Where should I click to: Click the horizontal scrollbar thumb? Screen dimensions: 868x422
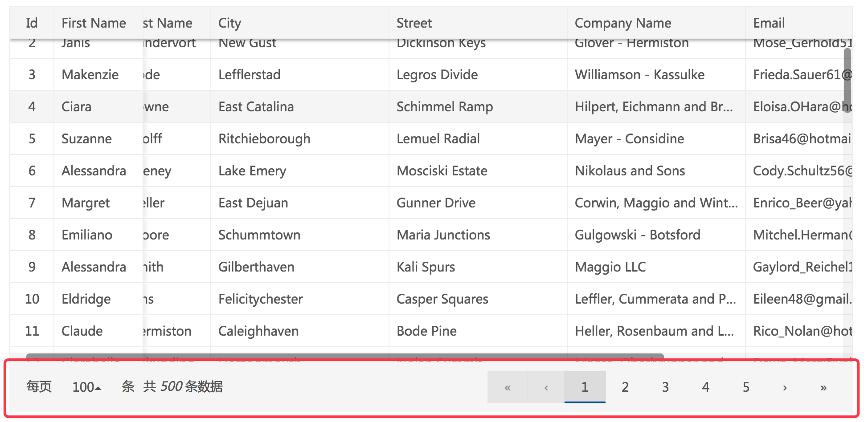pyautogui.click(x=345, y=356)
